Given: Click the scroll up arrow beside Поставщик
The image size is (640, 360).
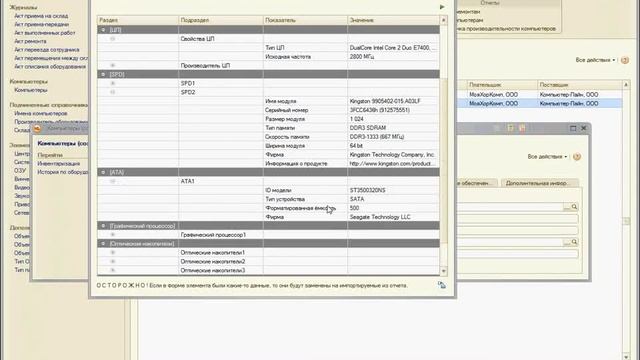Looking at the screenshot, I should pos(626,84).
